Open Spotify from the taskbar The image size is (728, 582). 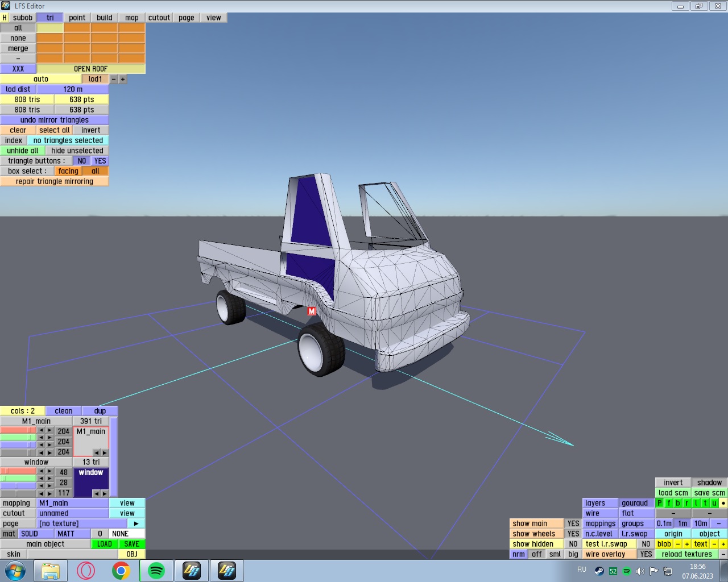tap(156, 571)
